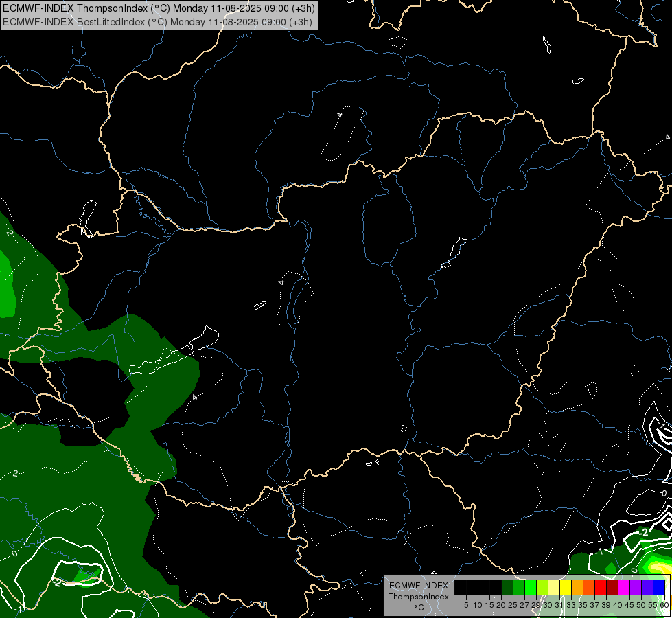Pick the purple 45–50 legend swatch

(x=636, y=588)
